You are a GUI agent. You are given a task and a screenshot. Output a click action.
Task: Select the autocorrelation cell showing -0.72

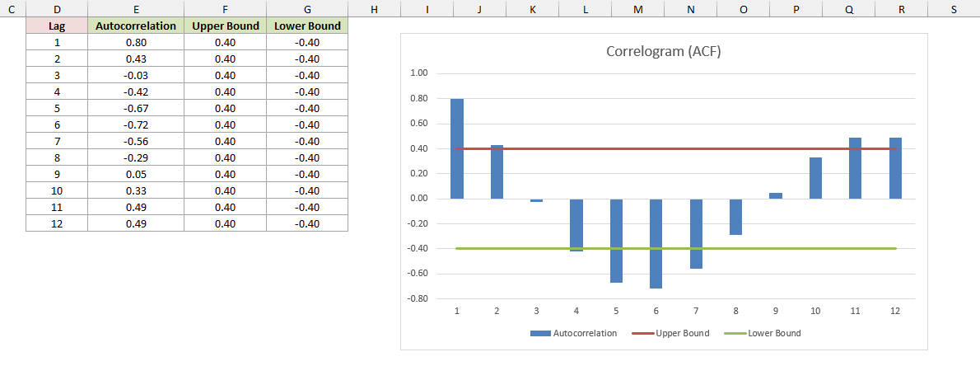(136, 124)
